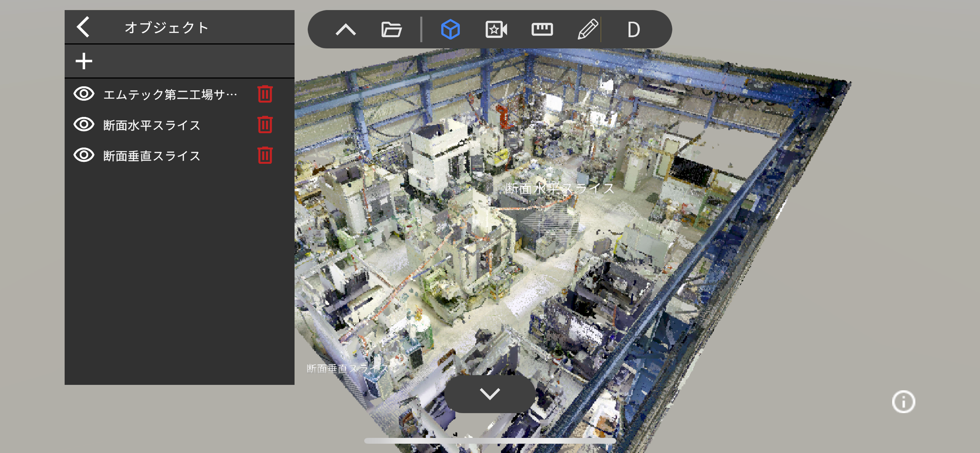This screenshot has height=453, width=980.
Task: Select the ruler measurement tool
Action: 542,29
